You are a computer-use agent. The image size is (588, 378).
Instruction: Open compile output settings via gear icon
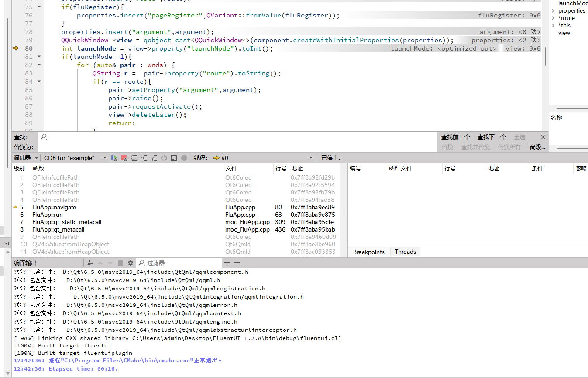pyautogui.click(x=130, y=263)
